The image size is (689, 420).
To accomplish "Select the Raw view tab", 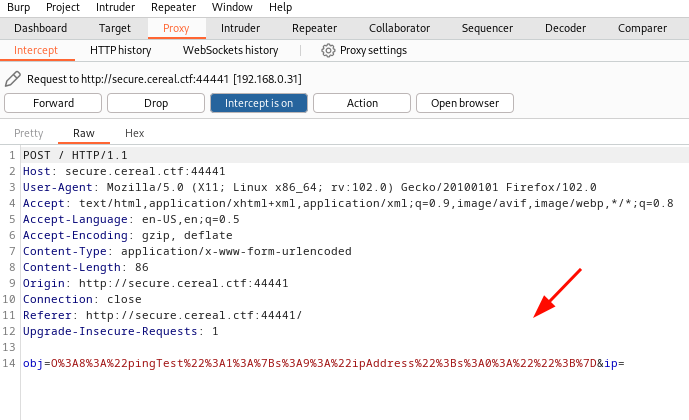I will coord(84,133).
